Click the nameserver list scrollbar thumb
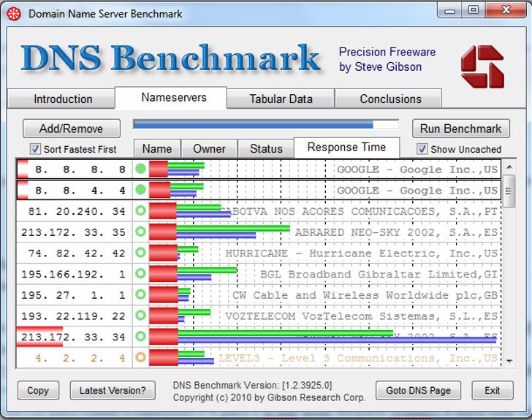Viewport: 532px width, 420px height. pos(509,191)
